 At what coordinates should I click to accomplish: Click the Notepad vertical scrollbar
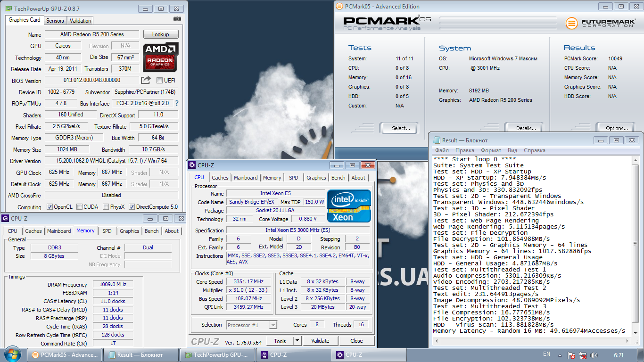(636, 246)
